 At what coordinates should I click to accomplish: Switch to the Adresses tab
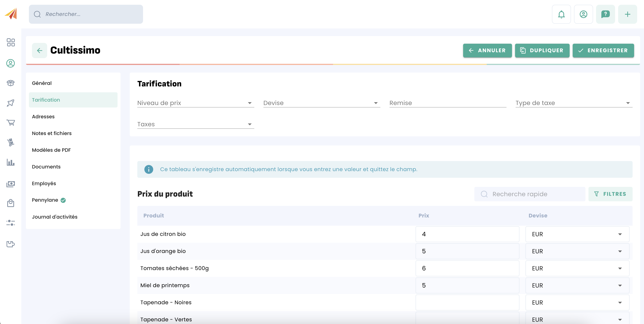(x=43, y=117)
